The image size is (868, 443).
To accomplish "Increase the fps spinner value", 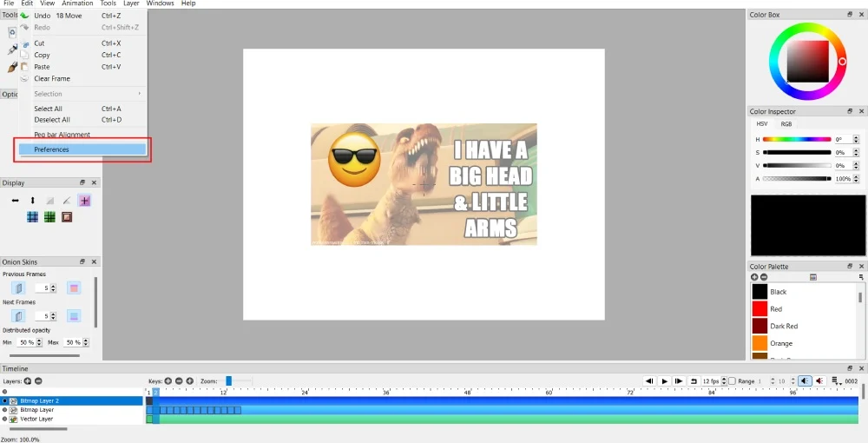I will [x=726, y=379].
